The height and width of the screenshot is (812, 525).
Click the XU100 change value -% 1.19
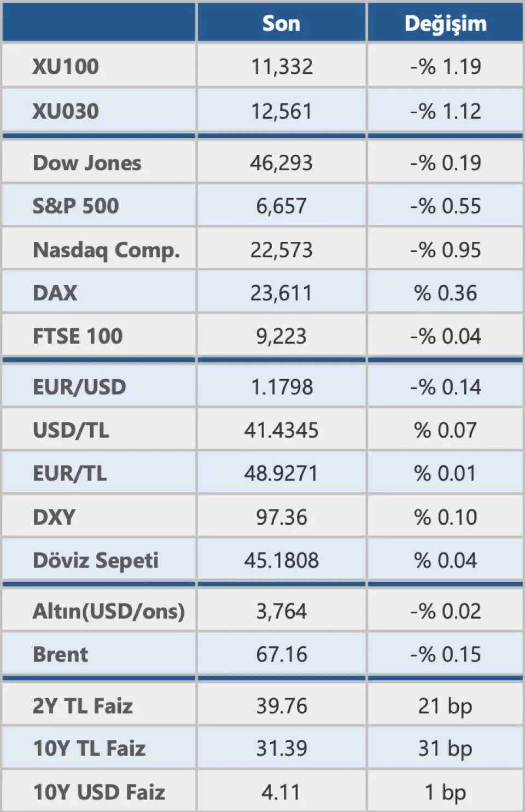click(445, 67)
